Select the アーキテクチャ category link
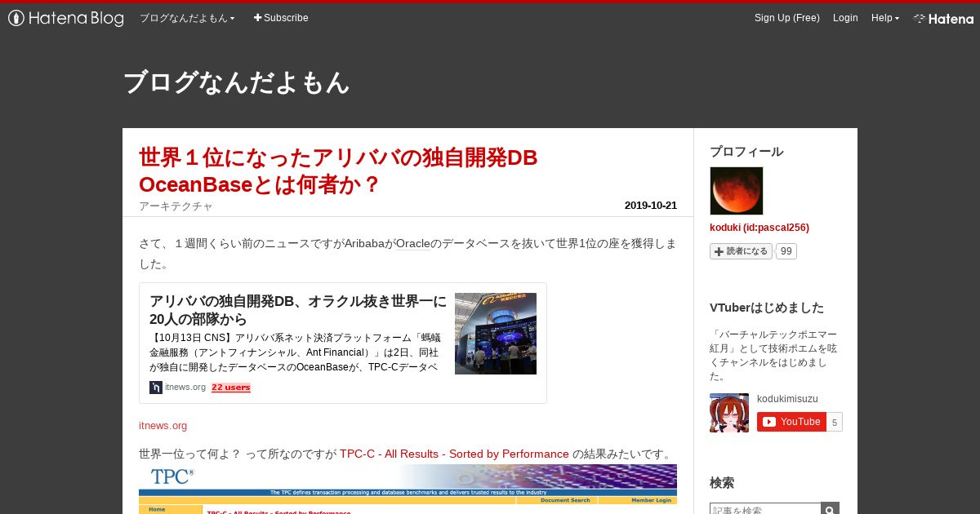Image resolution: width=980 pixels, height=514 pixels. coord(176,206)
